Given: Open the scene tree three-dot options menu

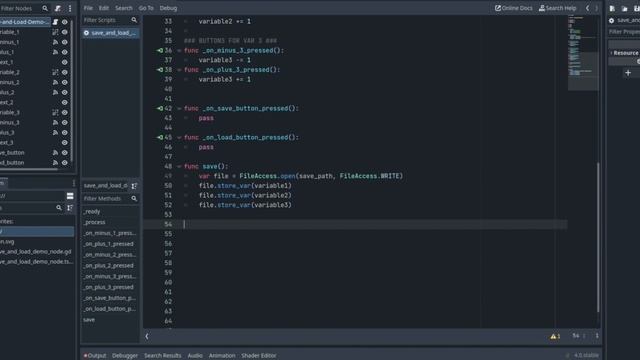Looking at the screenshot, I should 70,8.
